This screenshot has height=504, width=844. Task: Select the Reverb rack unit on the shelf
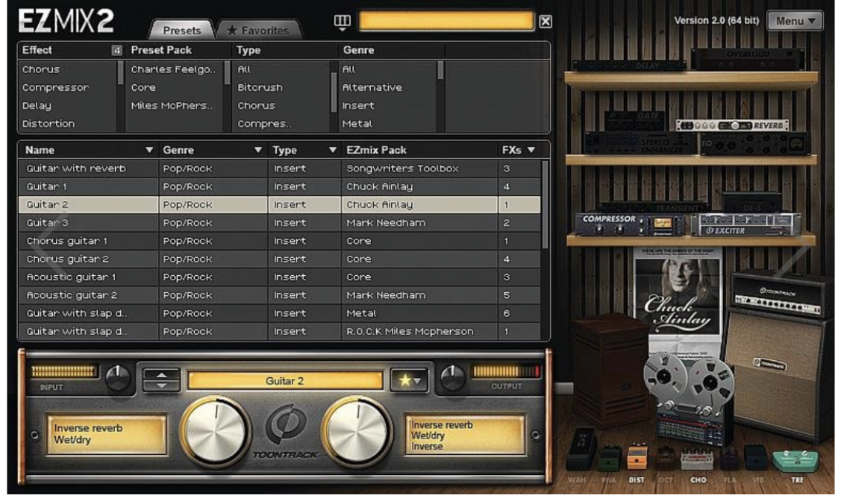(x=732, y=125)
